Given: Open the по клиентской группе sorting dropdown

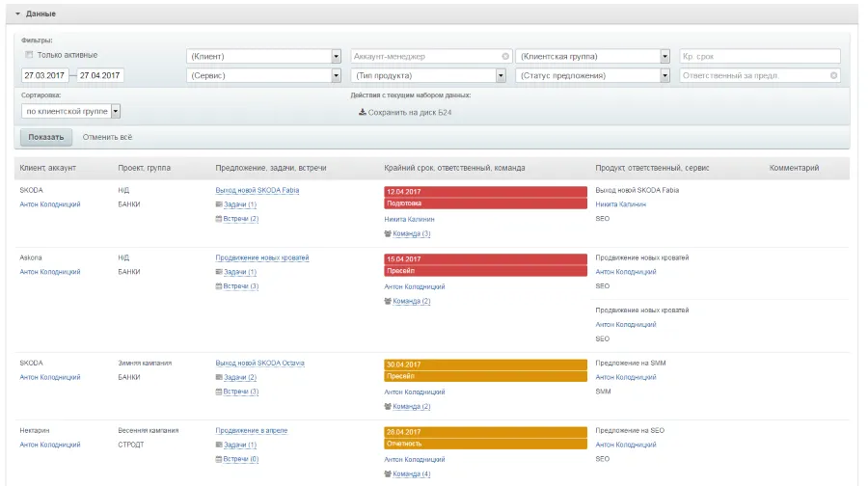Looking at the screenshot, I should 115,111.
